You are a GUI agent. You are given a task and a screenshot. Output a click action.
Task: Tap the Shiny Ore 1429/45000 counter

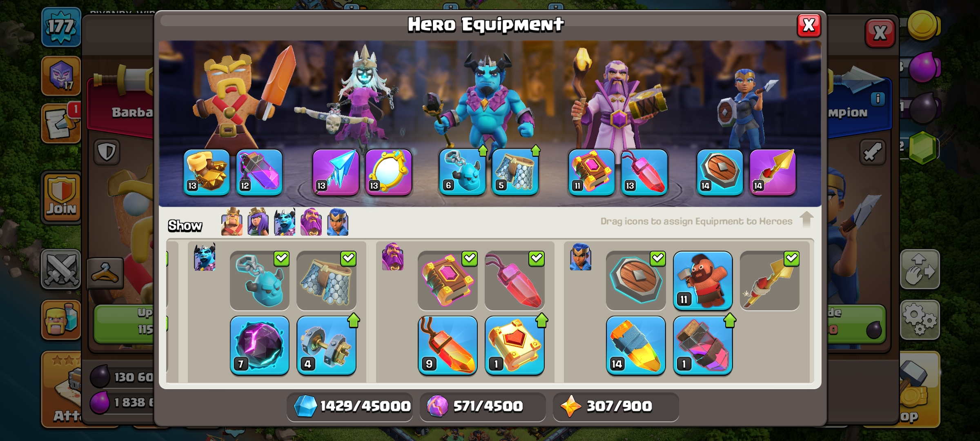[x=350, y=406]
